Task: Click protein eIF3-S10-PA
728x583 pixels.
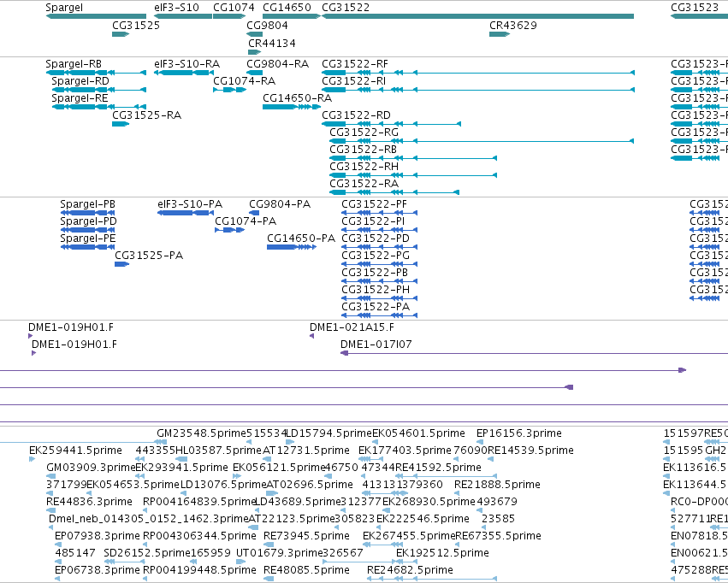Action: (186, 213)
